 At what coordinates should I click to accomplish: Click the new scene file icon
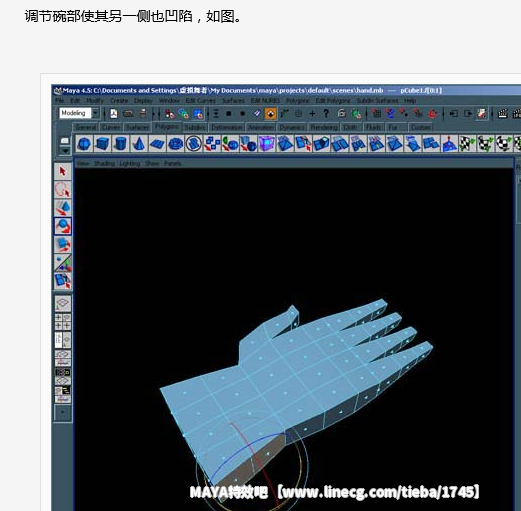tap(114, 114)
